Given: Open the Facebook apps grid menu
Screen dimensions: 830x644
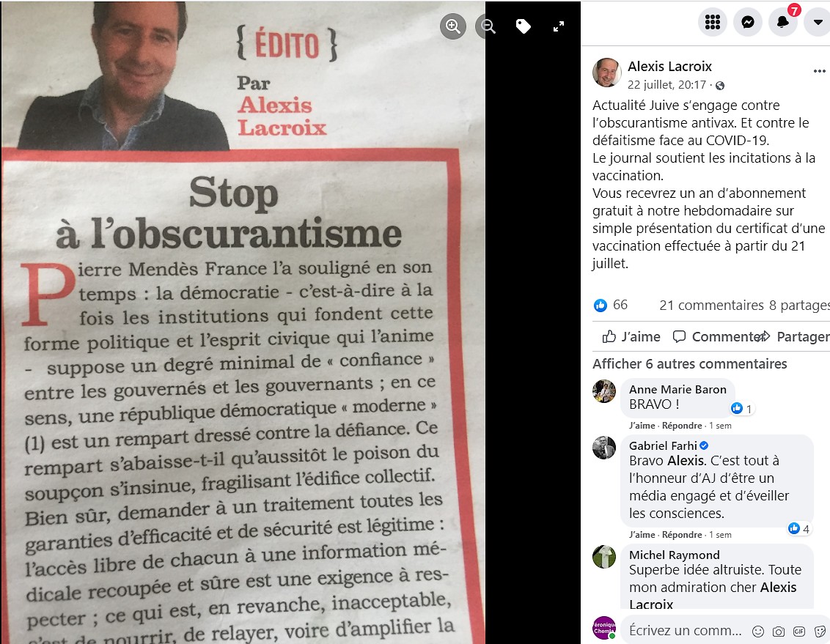Looking at the screenshot, I should 713,22.
